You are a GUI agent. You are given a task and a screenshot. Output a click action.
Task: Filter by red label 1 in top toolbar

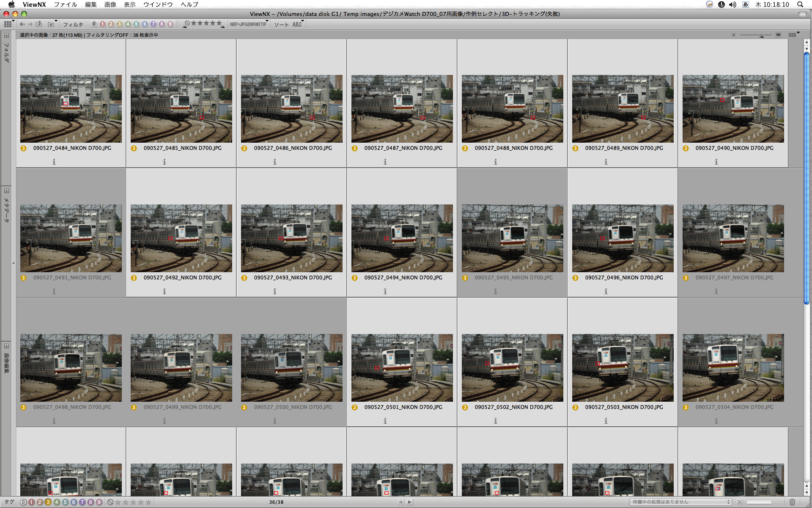tap(102, 24)
